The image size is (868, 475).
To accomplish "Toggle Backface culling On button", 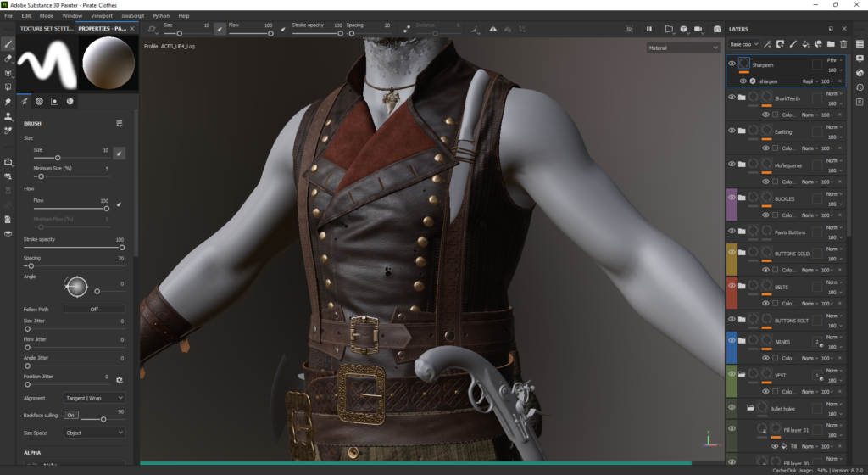I will (71, 415).
